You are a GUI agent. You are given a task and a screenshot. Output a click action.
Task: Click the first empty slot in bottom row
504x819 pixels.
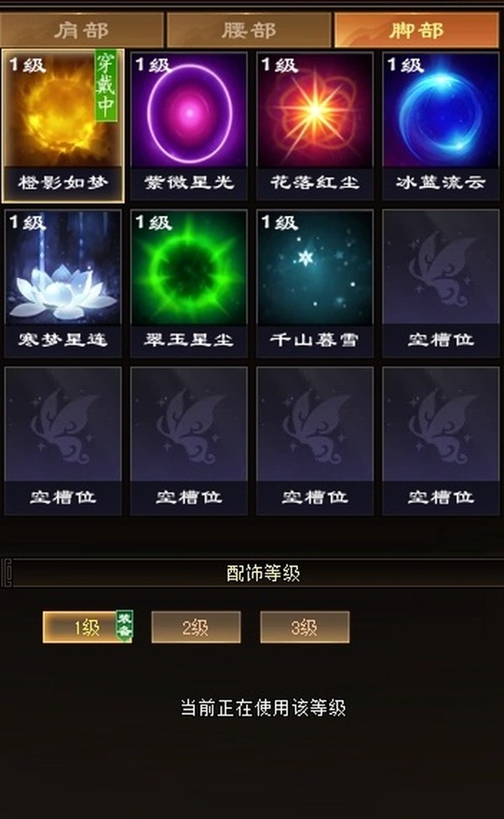[x=63, y=441]
